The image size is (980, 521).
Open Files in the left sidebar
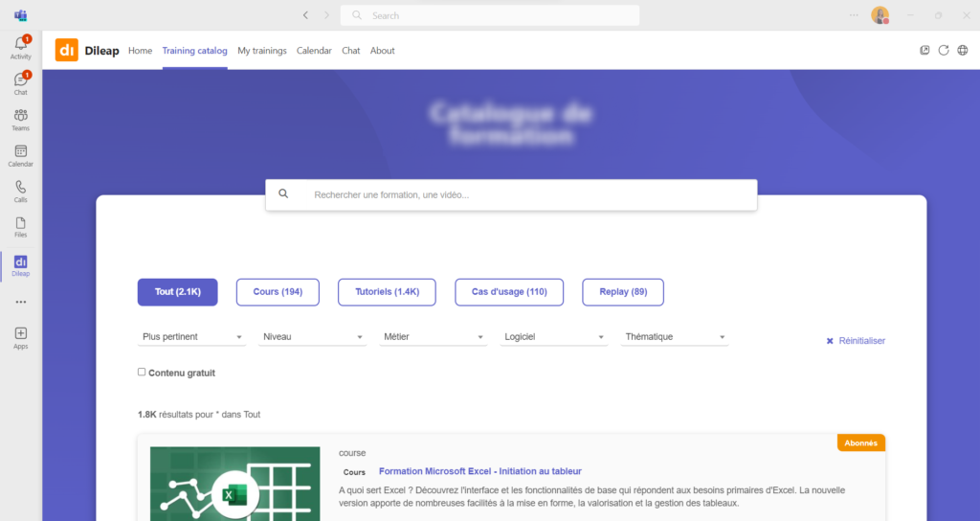click(20, 226)
